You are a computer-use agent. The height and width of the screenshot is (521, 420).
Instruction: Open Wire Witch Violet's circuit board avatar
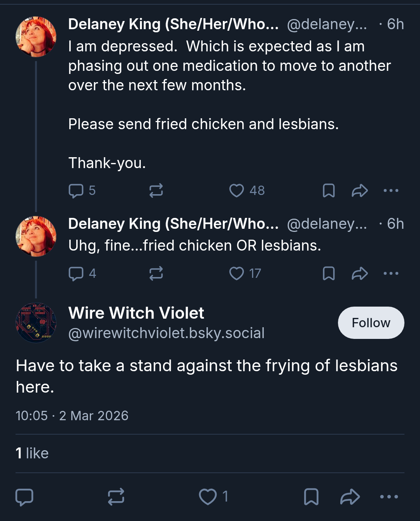click(x=36, y=323)
